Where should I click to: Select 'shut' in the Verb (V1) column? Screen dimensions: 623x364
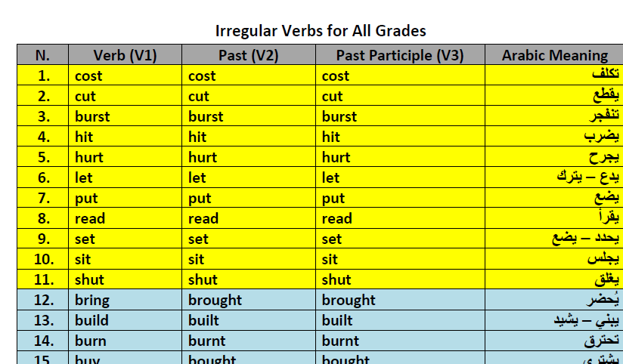90,279
